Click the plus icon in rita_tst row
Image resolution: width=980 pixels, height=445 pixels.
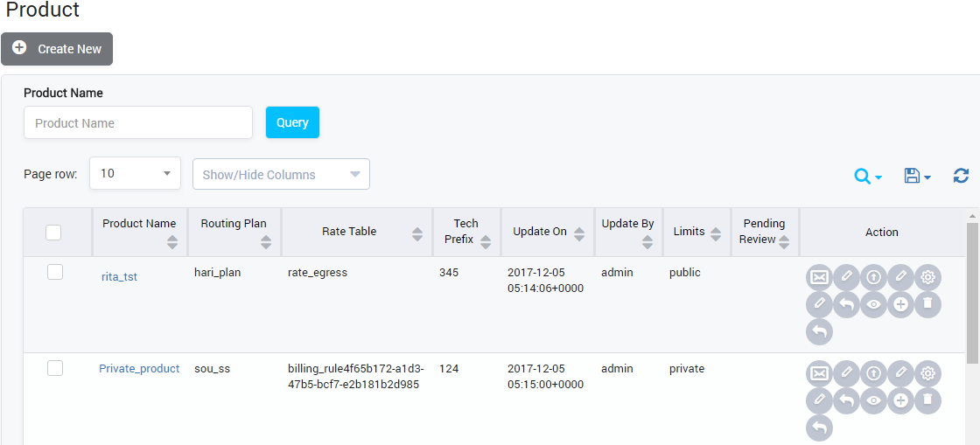pyautogui.click(x=900, y=305)
